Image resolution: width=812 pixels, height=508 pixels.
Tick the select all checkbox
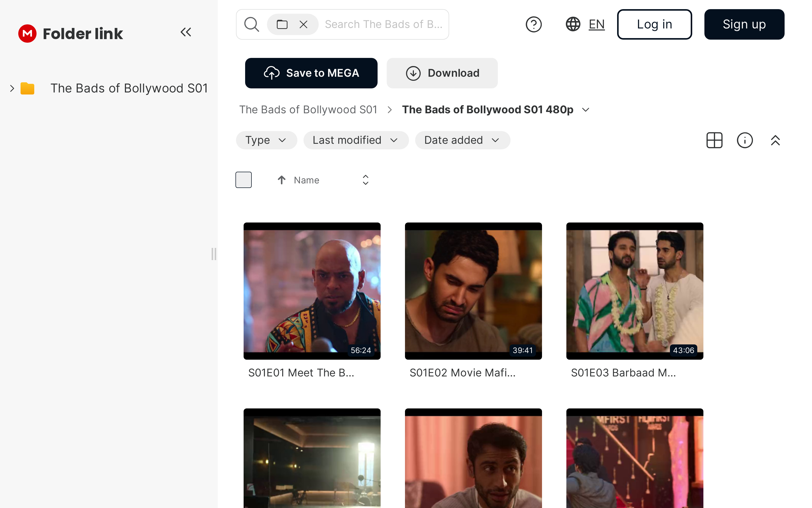[244, 180]
